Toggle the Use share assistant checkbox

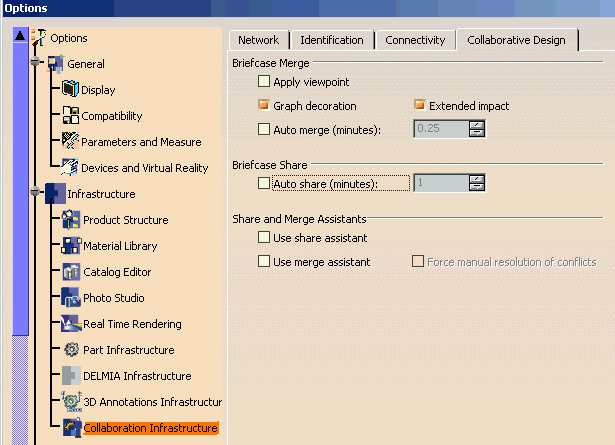(264, 238)
